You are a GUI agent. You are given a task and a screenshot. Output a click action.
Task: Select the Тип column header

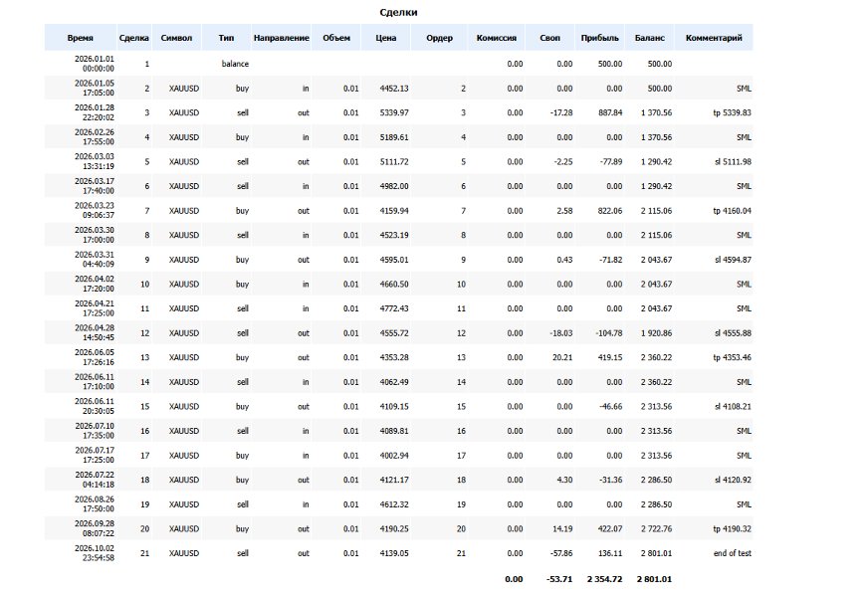click(x=226, y=38)
